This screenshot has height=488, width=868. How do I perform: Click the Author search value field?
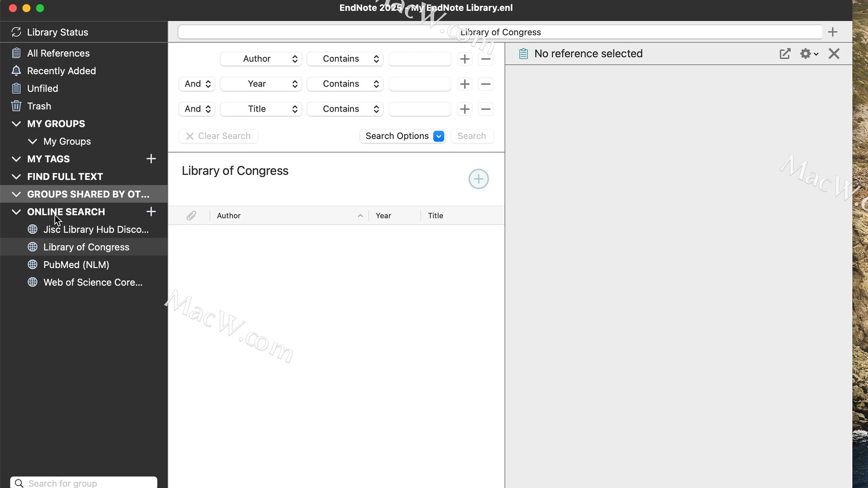[420, 59]
